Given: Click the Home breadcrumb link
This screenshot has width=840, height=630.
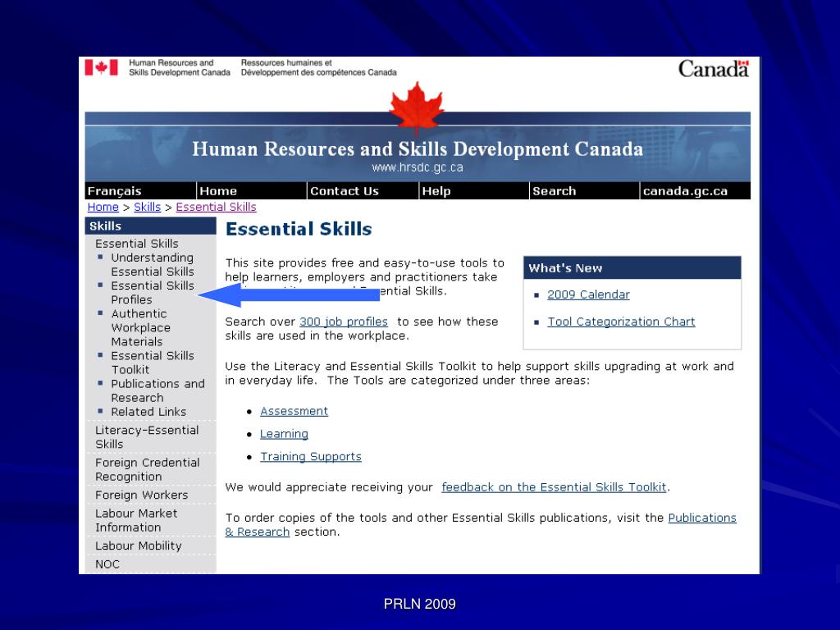Looking at the screenshot, I should point(103,208).
